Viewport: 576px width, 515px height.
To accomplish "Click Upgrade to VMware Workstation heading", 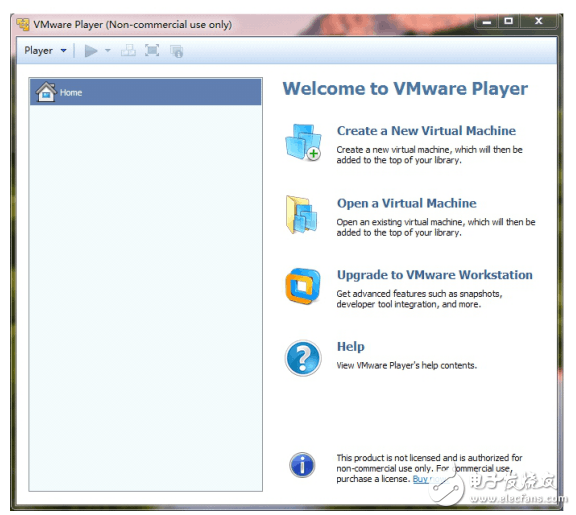I will [435, 275].
